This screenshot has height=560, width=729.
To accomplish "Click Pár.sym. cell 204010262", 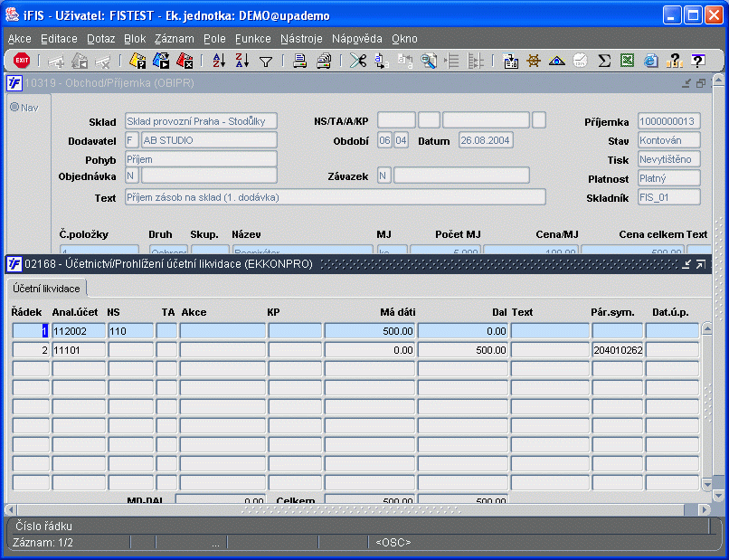I will click(x=618, y=350).
